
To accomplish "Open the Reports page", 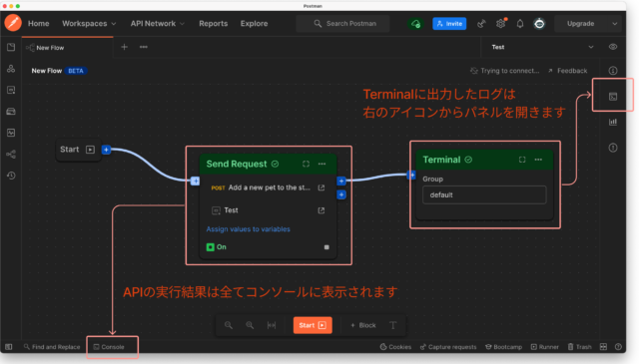I will [213, 24].
